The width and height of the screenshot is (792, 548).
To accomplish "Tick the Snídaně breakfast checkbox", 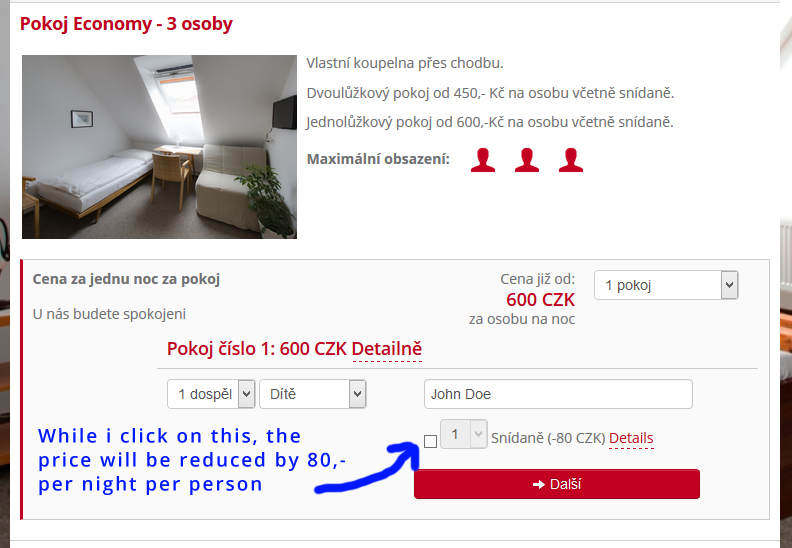I will click(430, 441).
